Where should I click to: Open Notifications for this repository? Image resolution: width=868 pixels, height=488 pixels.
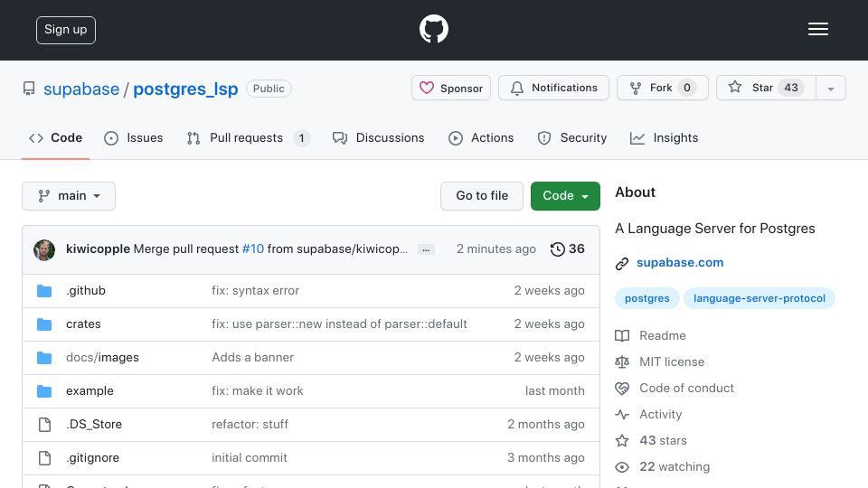point(553,88)
